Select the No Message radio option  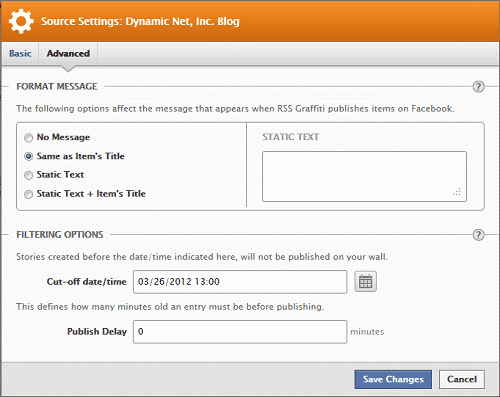(x=29, y=137)
